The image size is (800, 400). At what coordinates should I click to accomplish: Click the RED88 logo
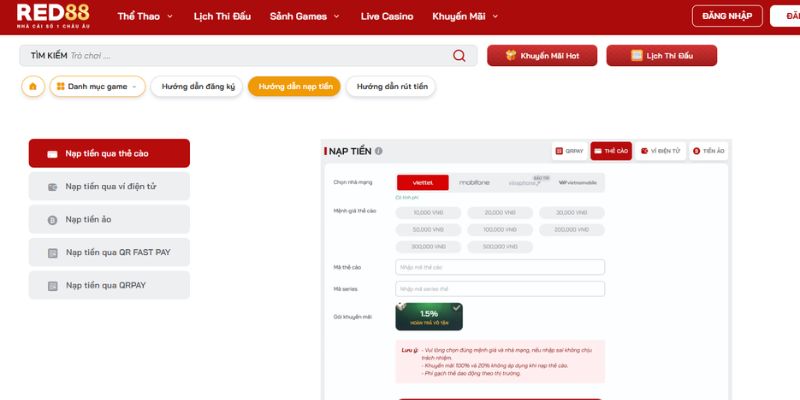pos(53,15)
